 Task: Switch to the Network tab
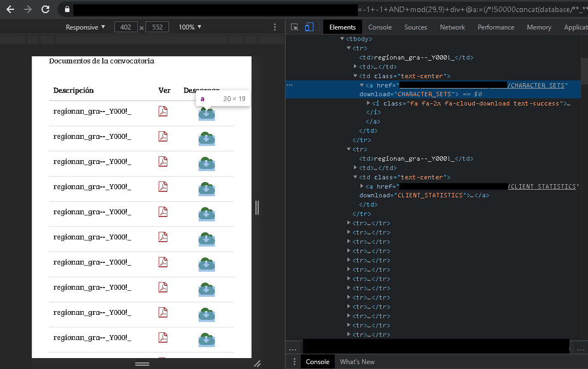[x=452, y=27]
